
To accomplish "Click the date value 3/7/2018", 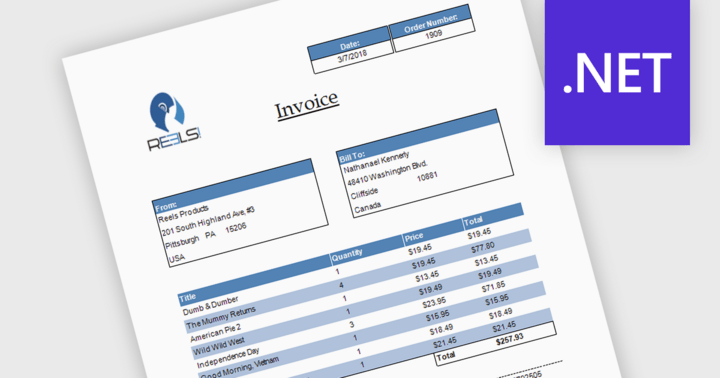I will [352, 57].
